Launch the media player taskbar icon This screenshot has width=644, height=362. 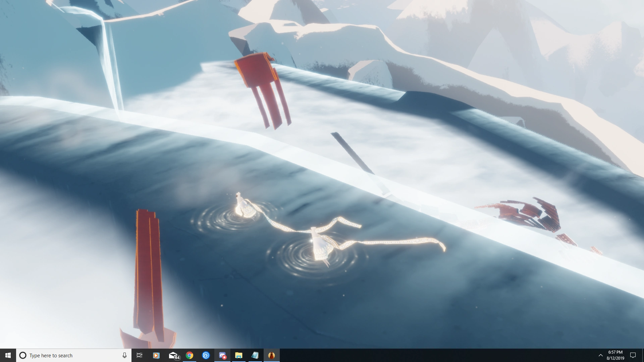tap(156, 355)
